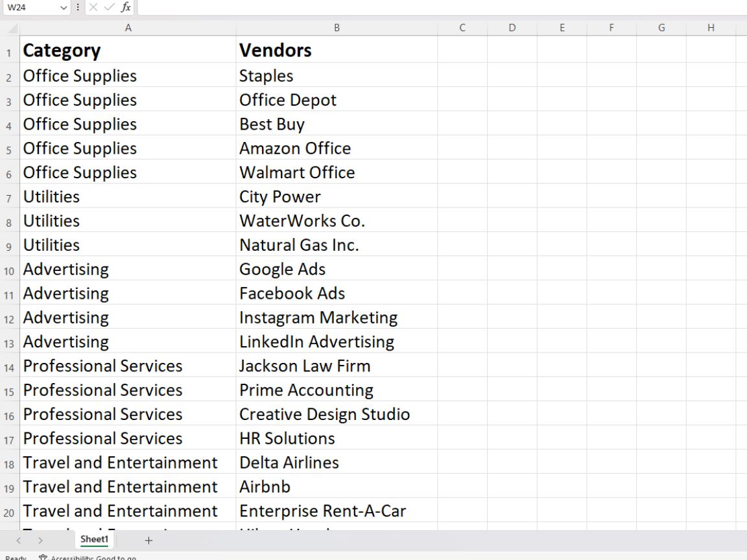Select the Facebook Ads cell

coord(337,294)
